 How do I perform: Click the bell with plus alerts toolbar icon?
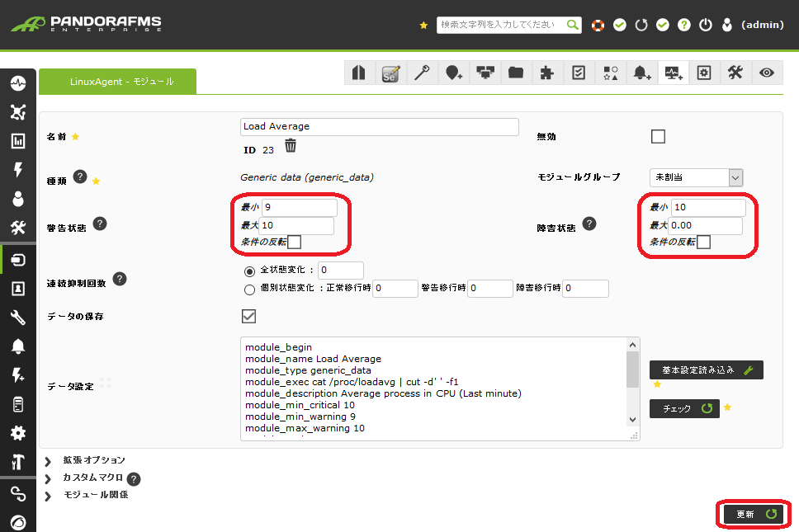[642, 73]
